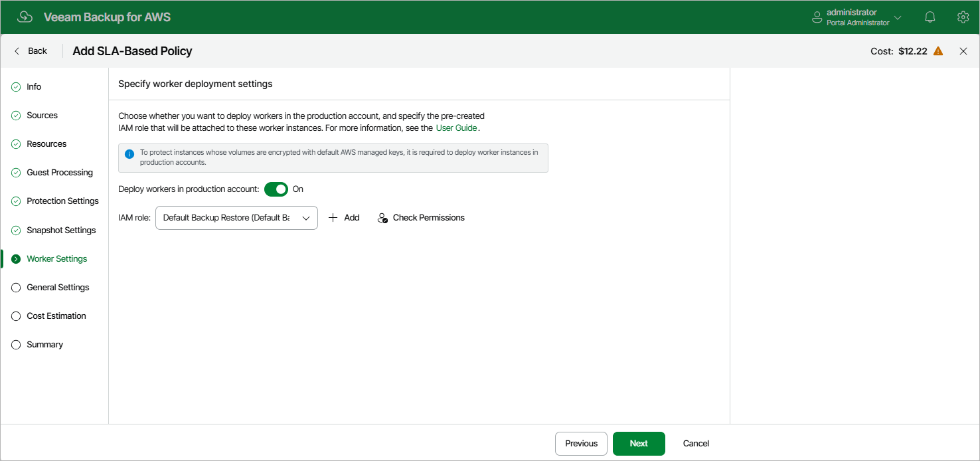
Task: Open the IAM role dropdown
Action: 236,218
